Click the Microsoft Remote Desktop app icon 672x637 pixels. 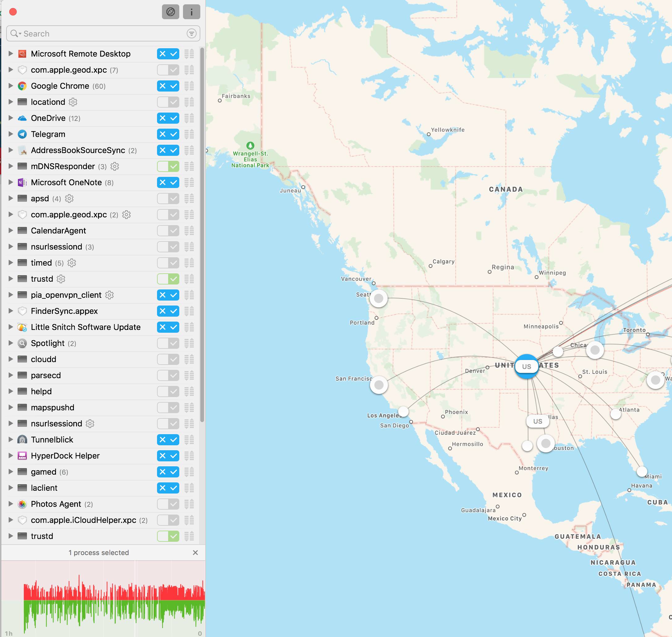22,53
